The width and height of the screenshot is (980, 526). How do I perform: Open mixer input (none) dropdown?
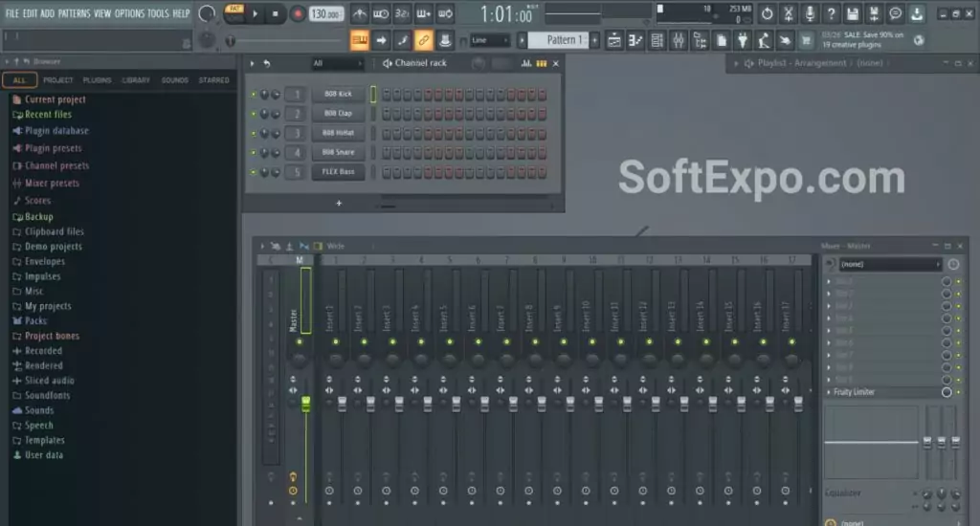[890, 264]
